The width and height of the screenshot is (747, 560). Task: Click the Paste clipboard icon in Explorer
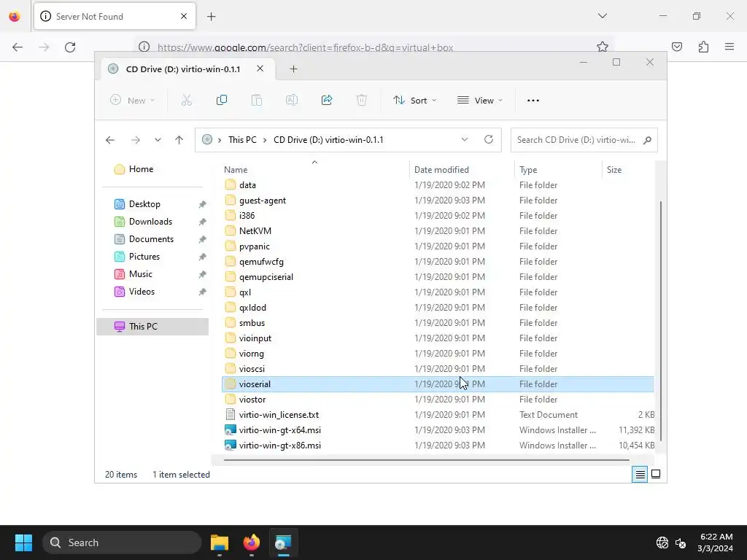point(256,100)
